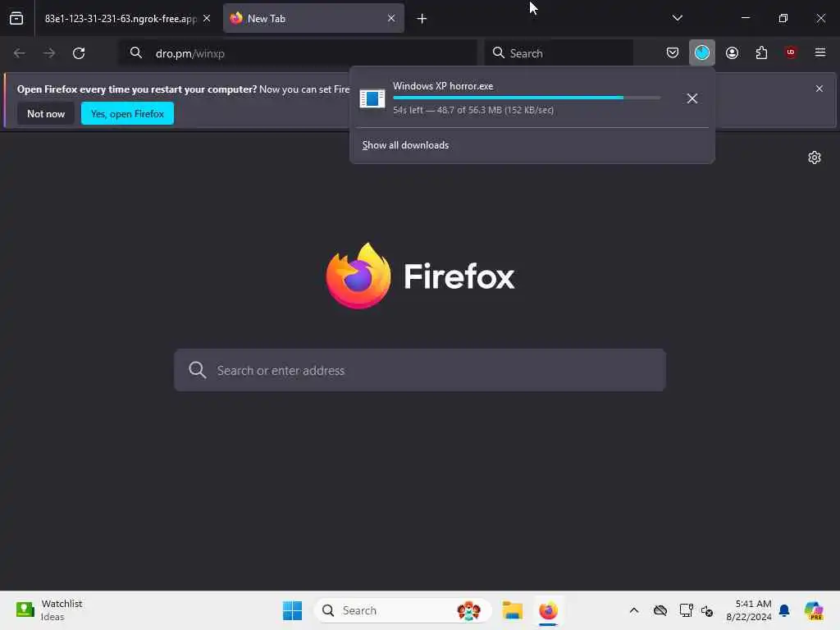
Task: Close the New Tab tab
Action: click(391, 18)
